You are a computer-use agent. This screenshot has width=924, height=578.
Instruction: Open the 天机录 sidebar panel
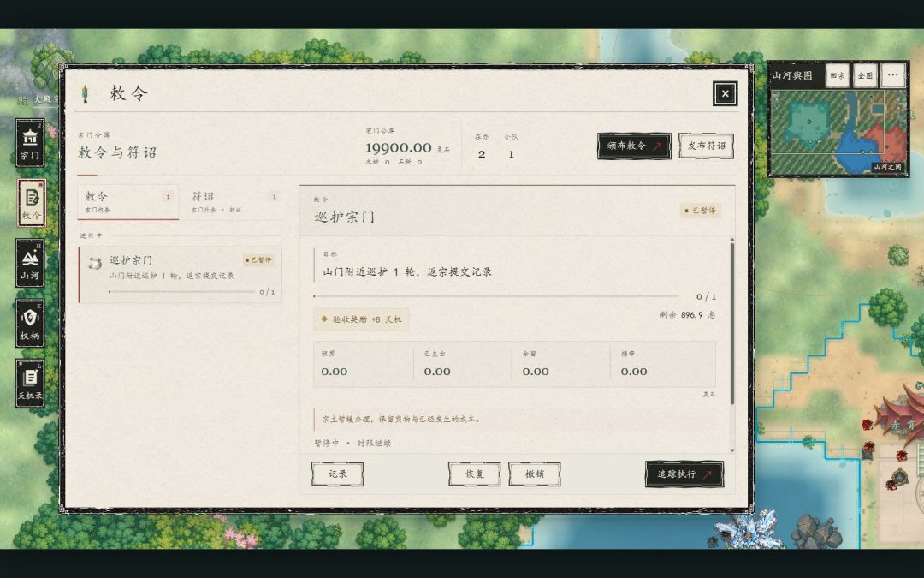(29, 384)
